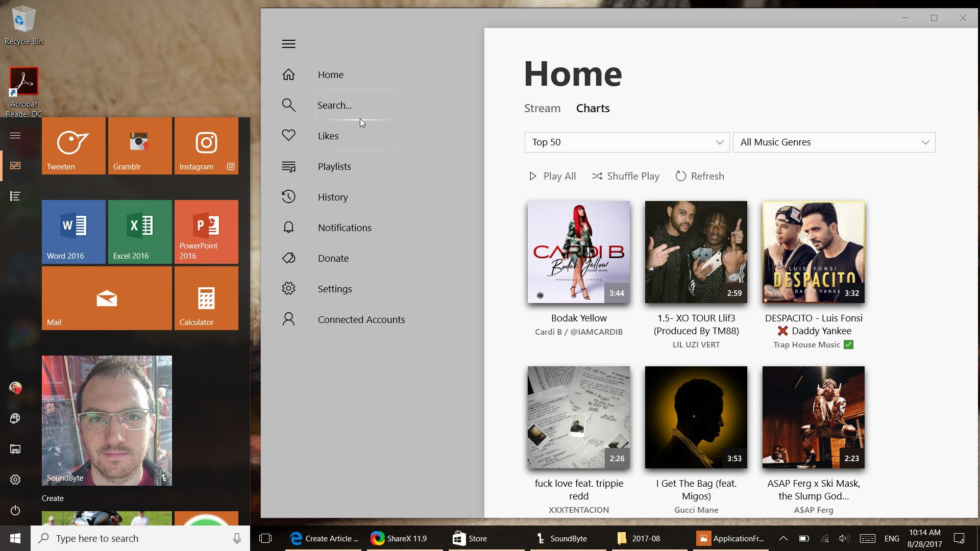
Task: Toggle the hamburger menu in SoundByte
Action: point(288,44)
